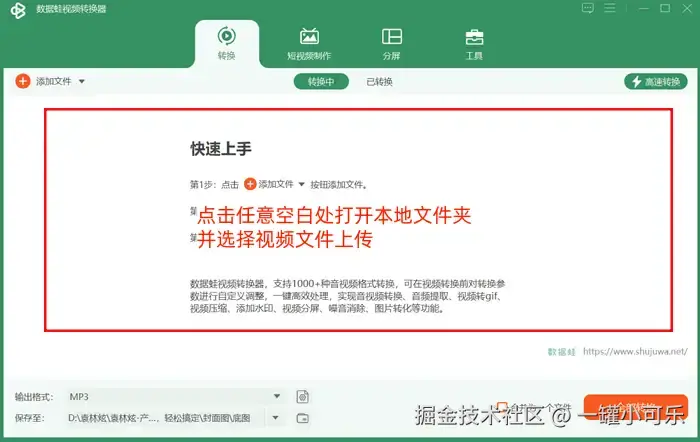The image size is (700, 442).
Task: Click the orange plus icon in 第1步 instructions
Action: (250, 184)
